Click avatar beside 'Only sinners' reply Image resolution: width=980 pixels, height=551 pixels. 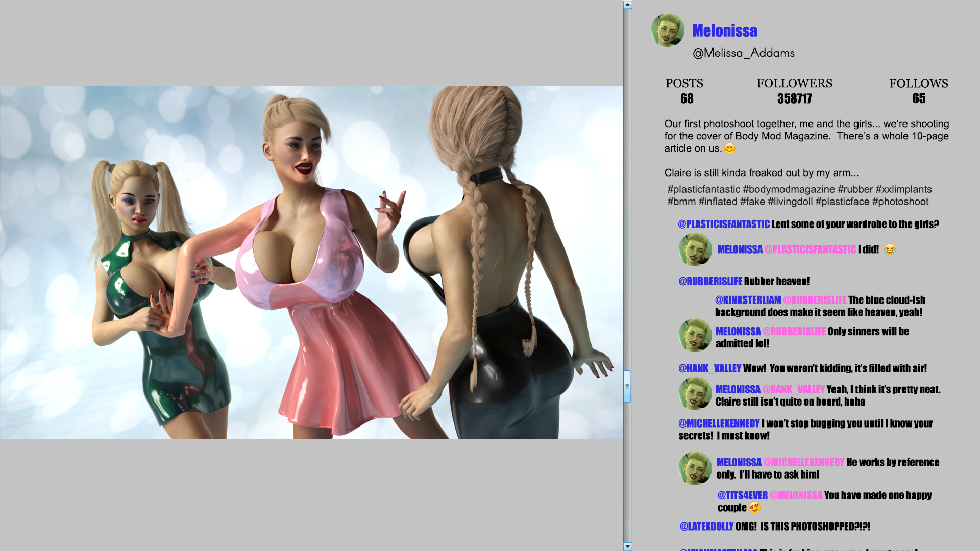tap(695, 335)
